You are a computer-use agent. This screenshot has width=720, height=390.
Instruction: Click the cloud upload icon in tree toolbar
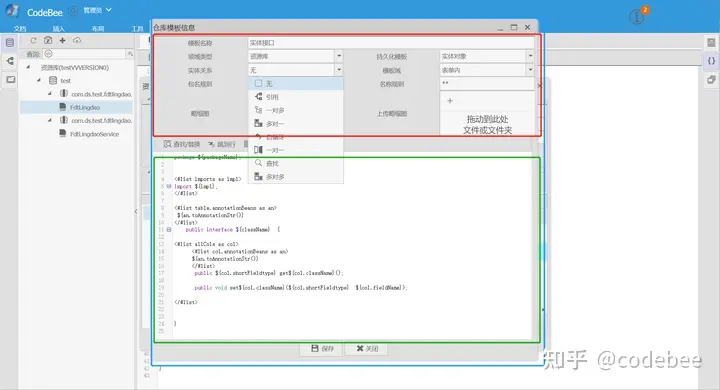point(77,40)
